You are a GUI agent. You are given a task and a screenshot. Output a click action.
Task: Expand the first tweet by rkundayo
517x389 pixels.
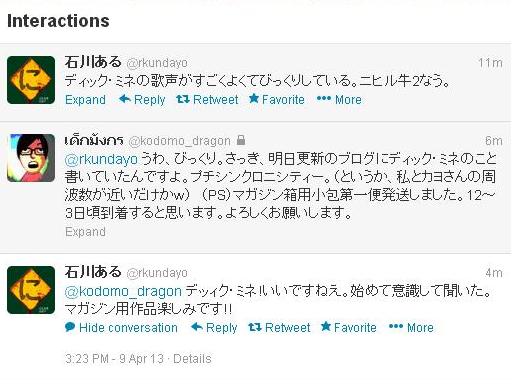pos(85,100)
